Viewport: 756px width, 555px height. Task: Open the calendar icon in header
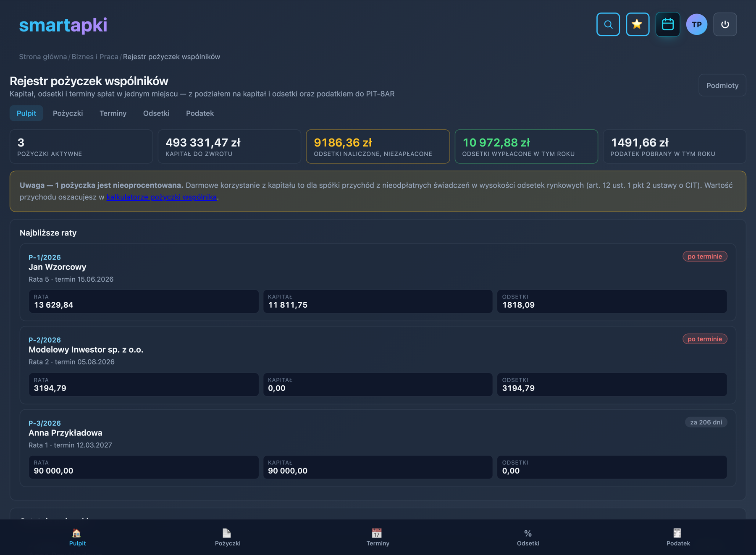coord(667,24)
